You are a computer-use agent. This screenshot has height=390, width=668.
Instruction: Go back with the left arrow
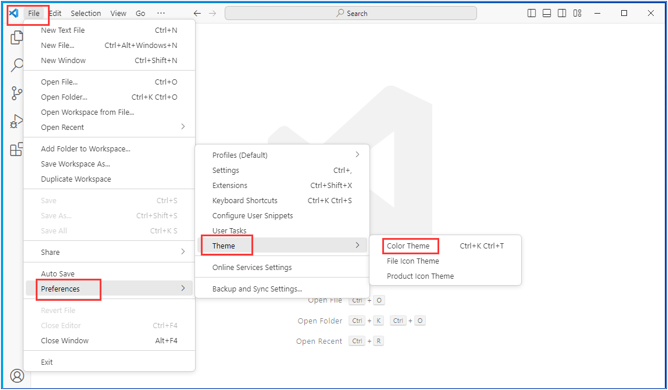(x=197, y=13)
